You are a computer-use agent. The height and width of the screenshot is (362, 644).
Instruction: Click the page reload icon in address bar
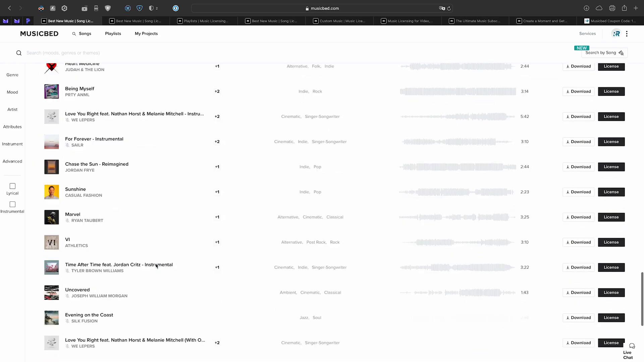click(x=449, y=8)
